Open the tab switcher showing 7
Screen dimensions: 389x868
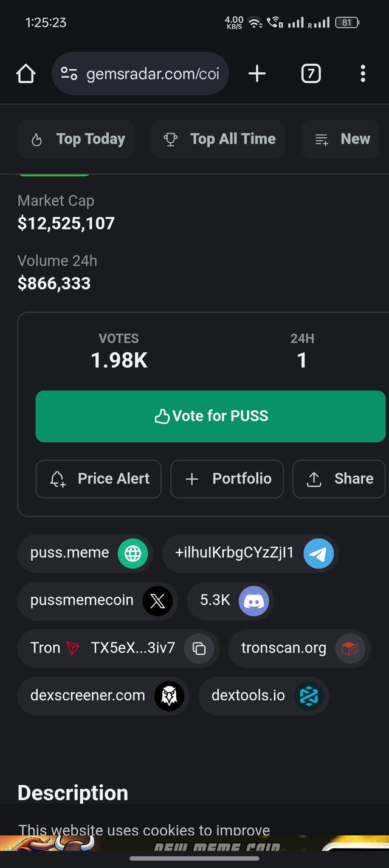[311, 74]
